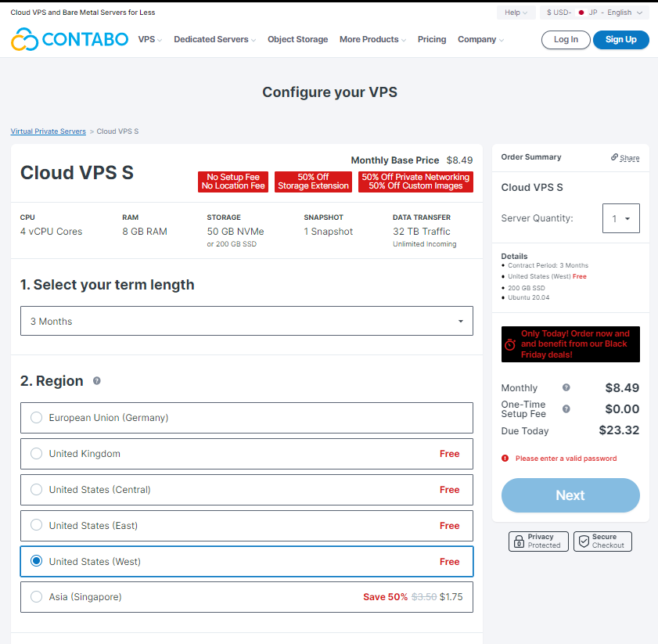
Task: Click the '4 vCPU Cores' spec text
Action: click(x=51, y=232)
